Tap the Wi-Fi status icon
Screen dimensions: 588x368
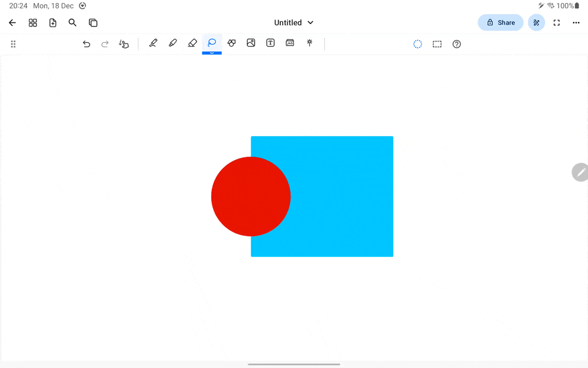click(550, 6)
